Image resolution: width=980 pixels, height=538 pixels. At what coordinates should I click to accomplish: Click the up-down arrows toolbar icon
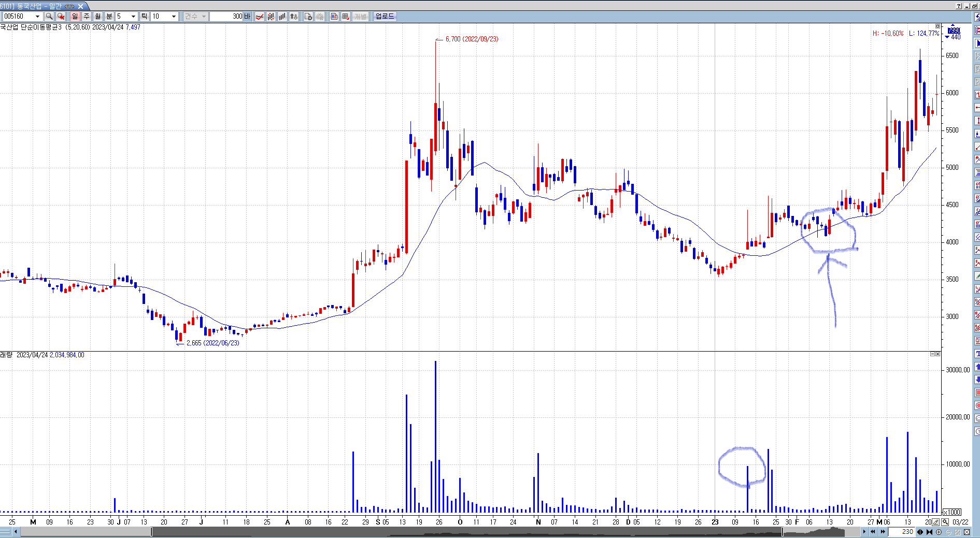click(294, 17)
